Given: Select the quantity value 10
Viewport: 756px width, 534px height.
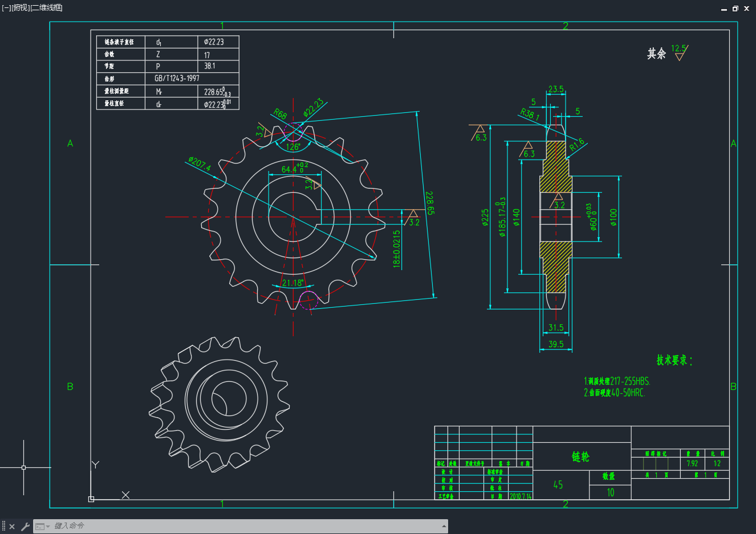Looking at the screenshot, I should 611,492.
